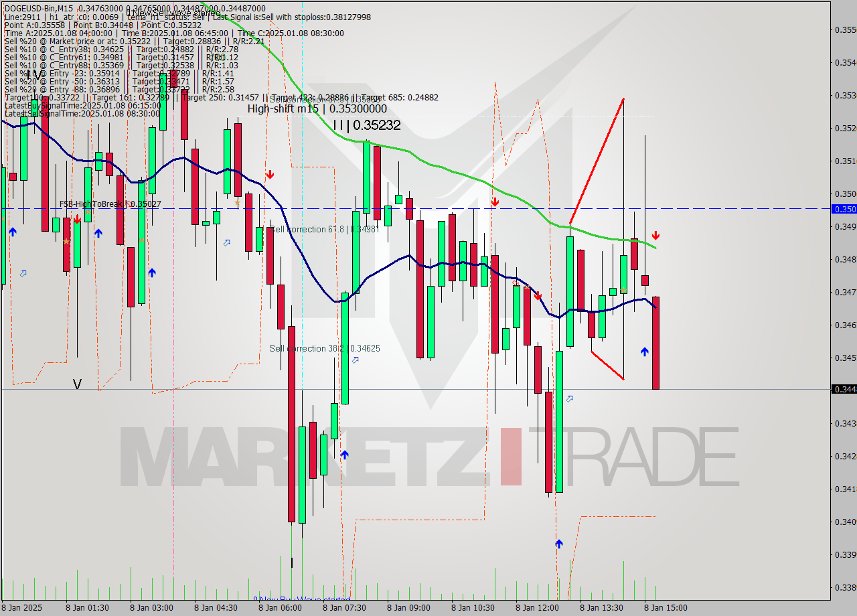Click the black 0.344 current price tag
The image size is (857, 616).
[844, 389]
